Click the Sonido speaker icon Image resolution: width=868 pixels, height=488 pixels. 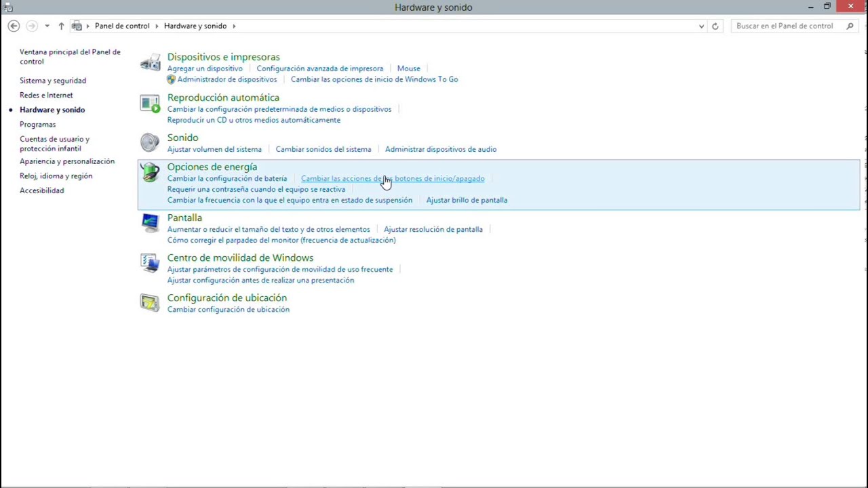click(150, 142)
